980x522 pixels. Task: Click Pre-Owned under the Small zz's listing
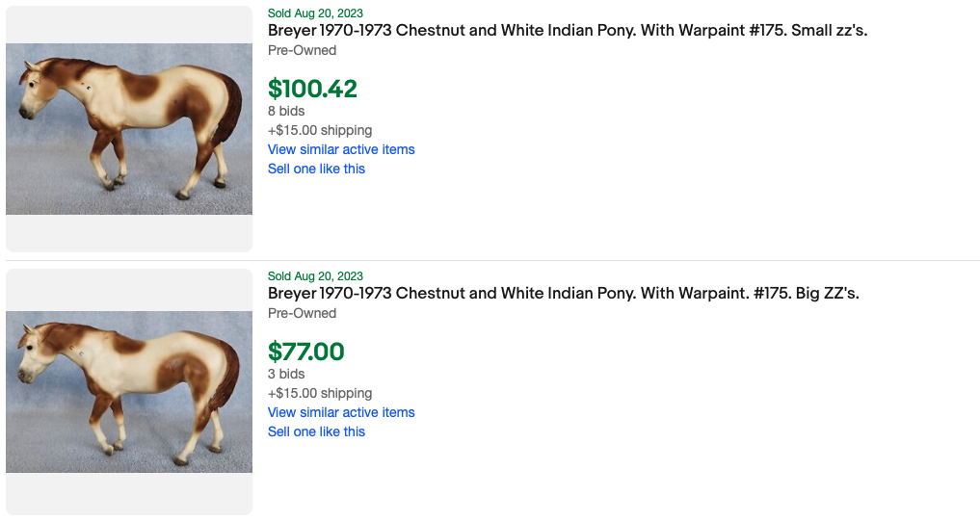coord(302,50)
